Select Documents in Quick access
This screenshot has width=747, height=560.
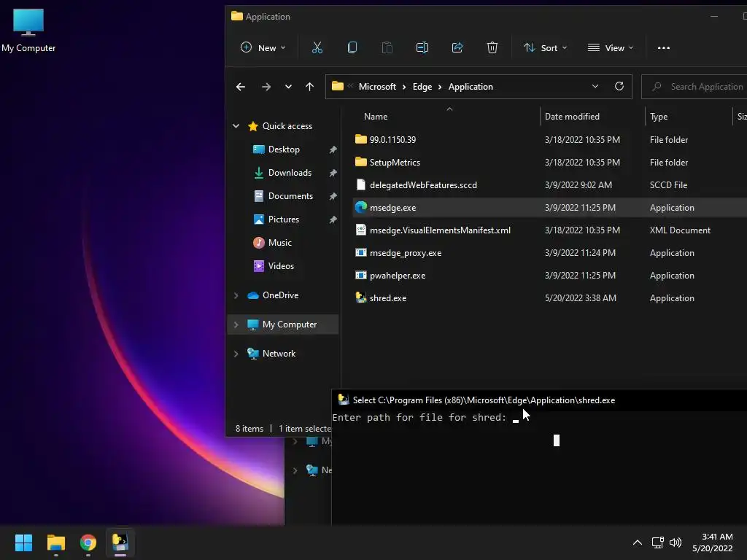[x=290, y=196]
